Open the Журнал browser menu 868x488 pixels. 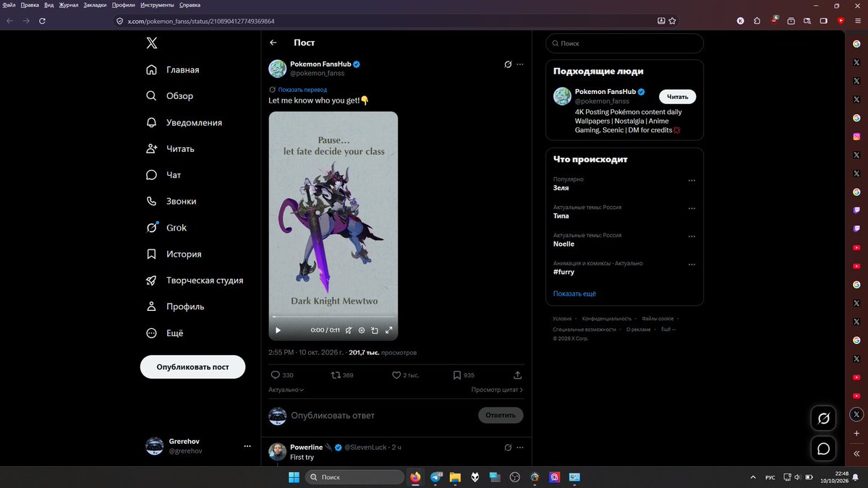tap(70, 4)
